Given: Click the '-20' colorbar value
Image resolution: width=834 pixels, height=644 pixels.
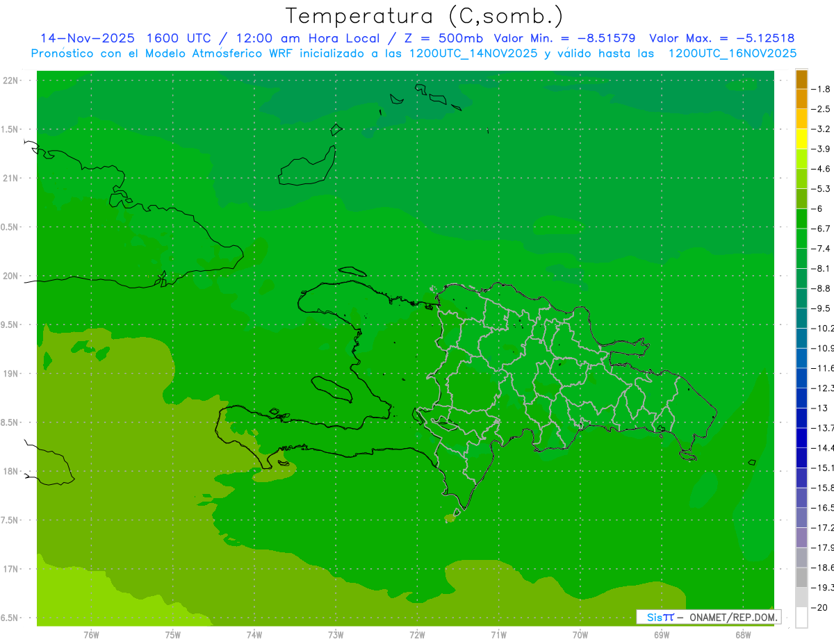Looking at the screenshot, I should (x=820, y=607).
